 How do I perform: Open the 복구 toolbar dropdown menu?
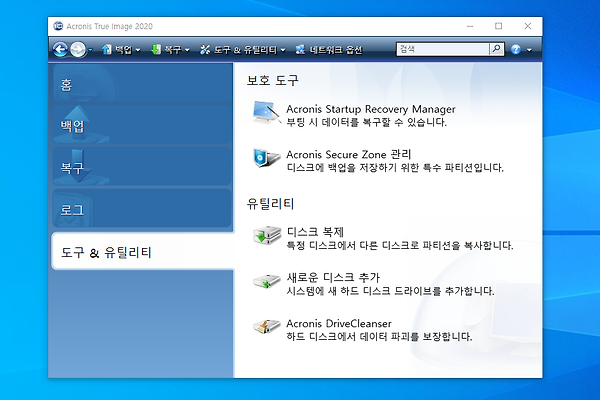coord(170,48)
